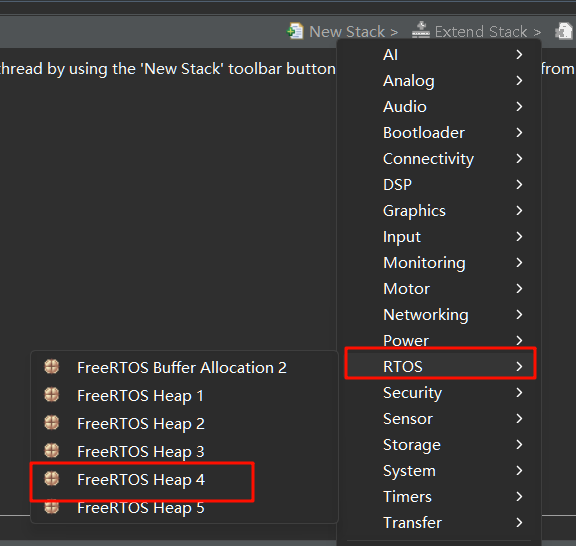Choose FreeRTOS Heap 4 from submenu
This screenshot has height=546, width=576.
[184, 479]
